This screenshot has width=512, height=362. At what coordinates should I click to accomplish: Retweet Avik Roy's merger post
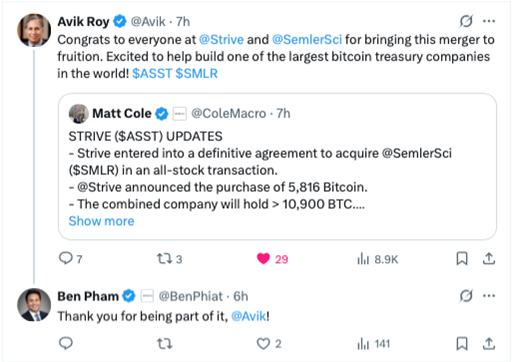[x=164, y=259]
